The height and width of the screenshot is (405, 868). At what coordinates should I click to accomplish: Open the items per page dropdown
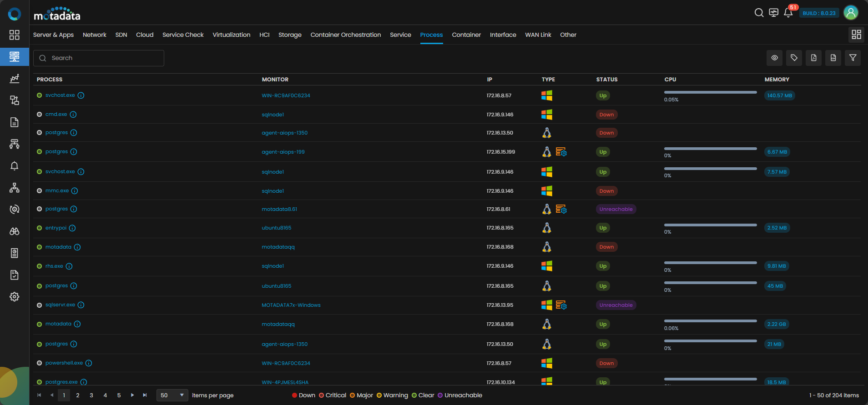coord(172,395)
